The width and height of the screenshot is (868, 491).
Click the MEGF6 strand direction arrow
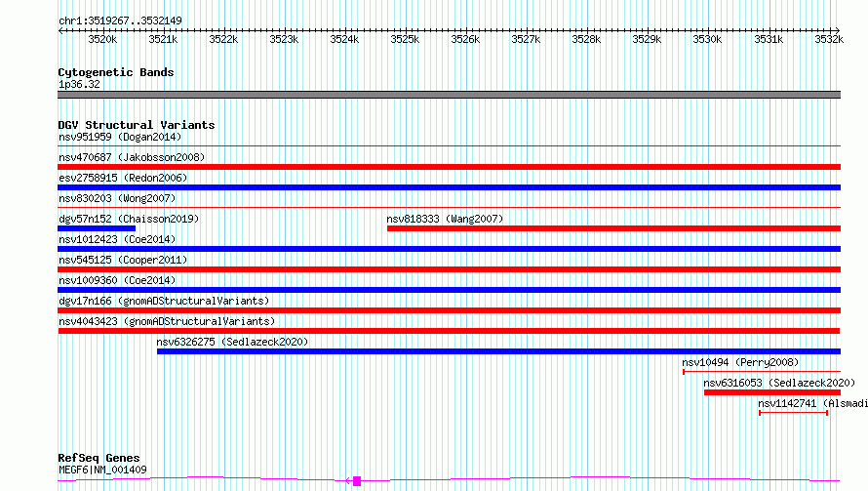(x=348, y=481)
